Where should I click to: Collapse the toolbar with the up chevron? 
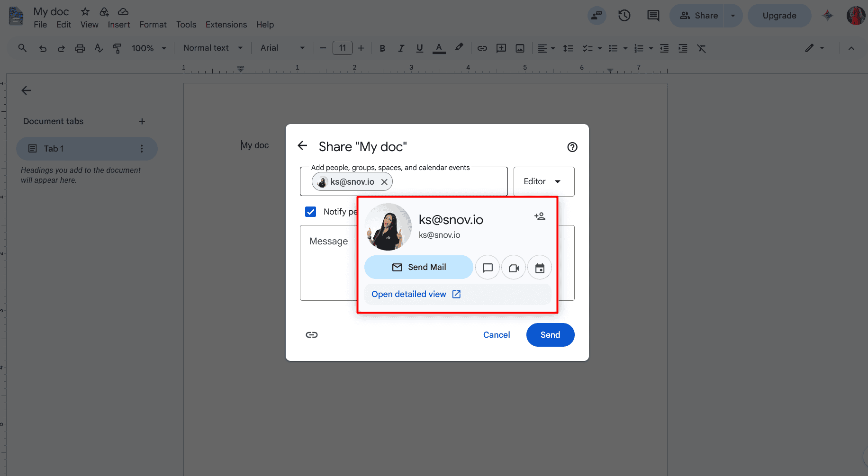pyautogui.click(x=851, y=48)
